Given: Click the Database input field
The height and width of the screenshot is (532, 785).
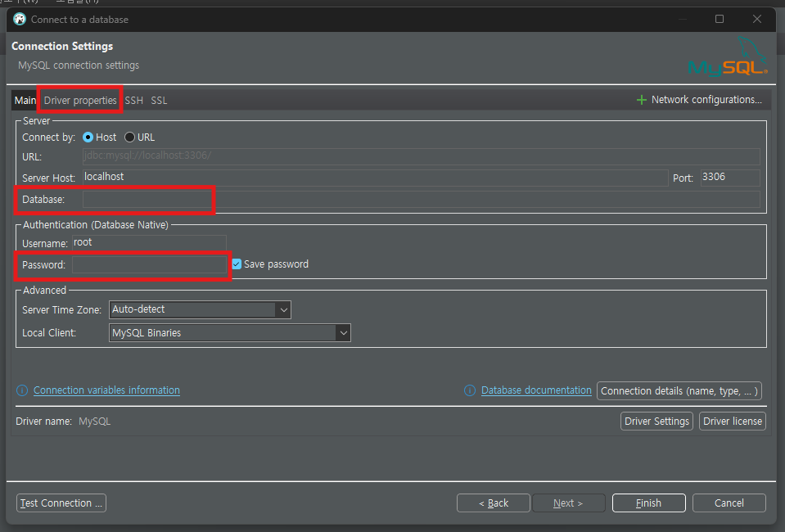Looking at the screenshot, I should (x=421, y=199).
